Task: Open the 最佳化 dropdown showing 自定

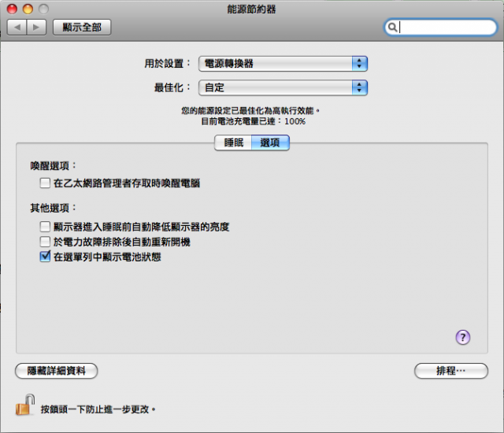Action: coord(283,87)
